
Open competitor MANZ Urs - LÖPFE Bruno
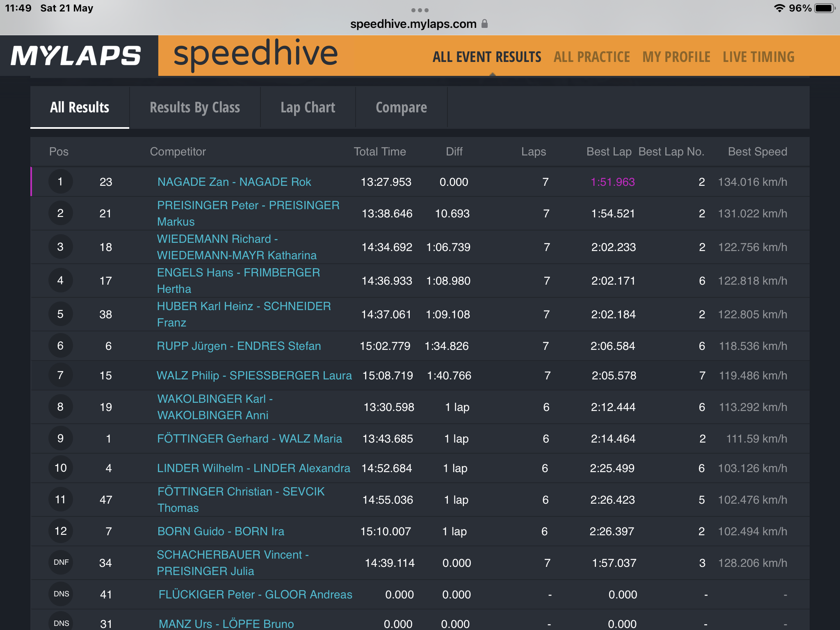pos(226,624)
